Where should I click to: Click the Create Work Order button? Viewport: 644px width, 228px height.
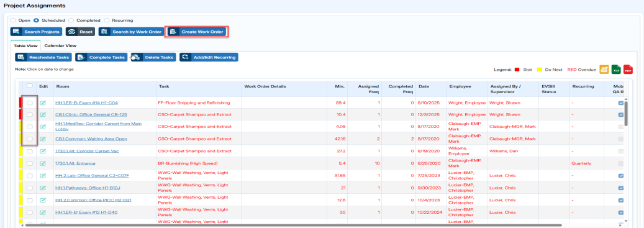coord(196,32)
